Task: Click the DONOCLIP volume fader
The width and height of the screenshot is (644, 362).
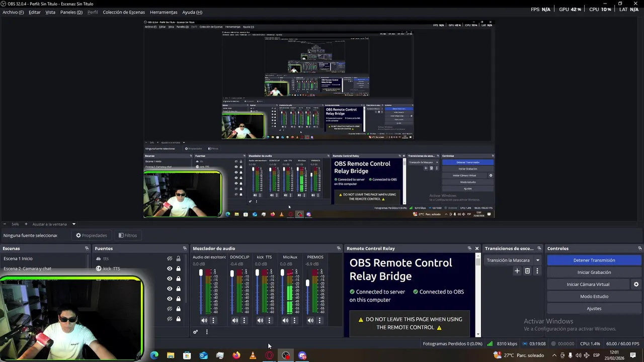Action: (x=232, y=274)
